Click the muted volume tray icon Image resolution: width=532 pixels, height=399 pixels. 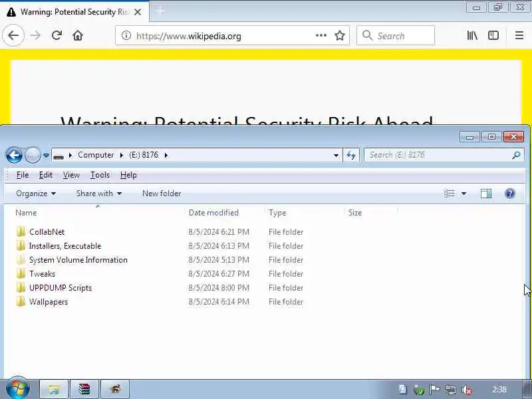click(x=467, y=390)
